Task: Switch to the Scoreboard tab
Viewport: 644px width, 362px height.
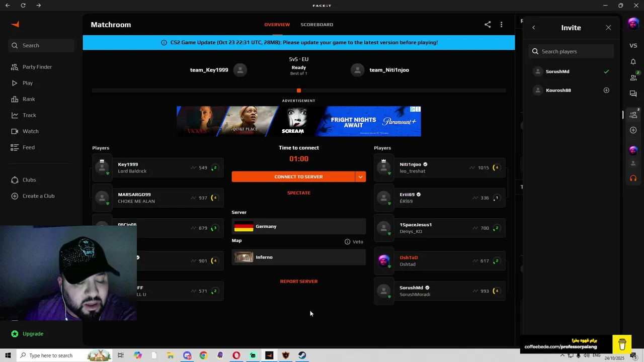Action: pos(317,25)
